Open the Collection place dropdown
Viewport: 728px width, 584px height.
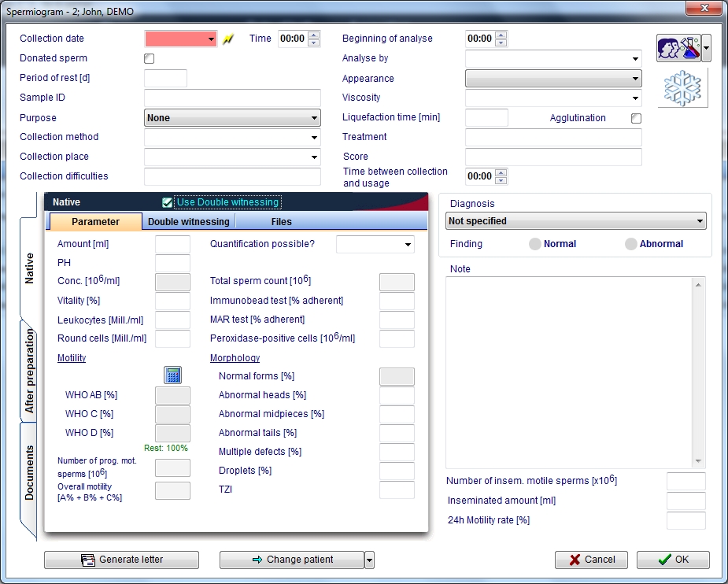[x=233, y=157]
